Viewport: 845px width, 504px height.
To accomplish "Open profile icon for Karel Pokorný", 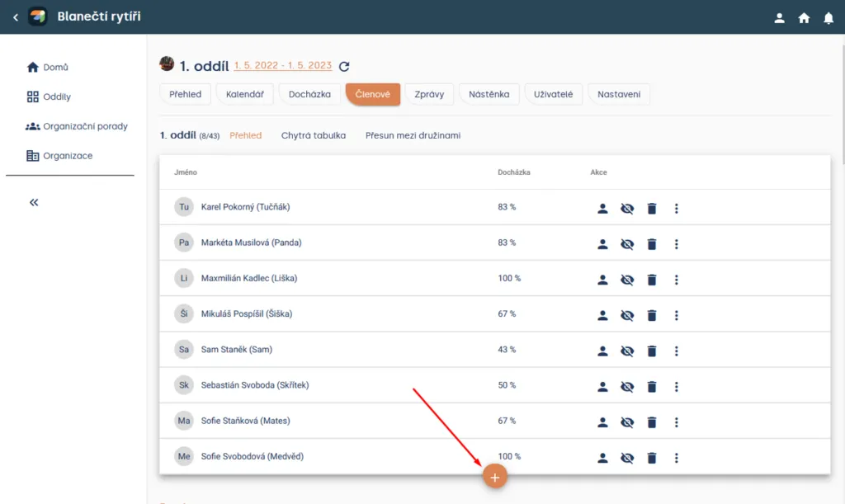I will [x=602, y=209].
